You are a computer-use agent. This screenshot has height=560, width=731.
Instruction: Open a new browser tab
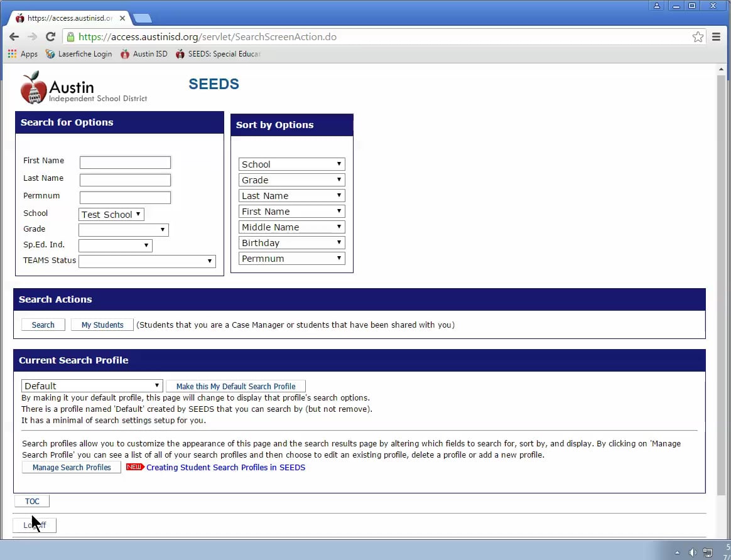click(142, 19)
